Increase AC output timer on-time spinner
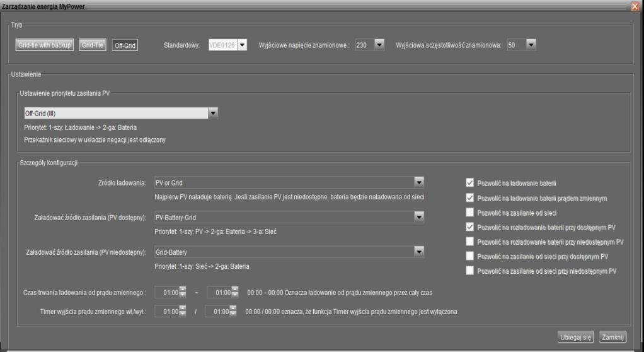The width and height of the screenshot is (644, 352). click(x=183, y=308)
